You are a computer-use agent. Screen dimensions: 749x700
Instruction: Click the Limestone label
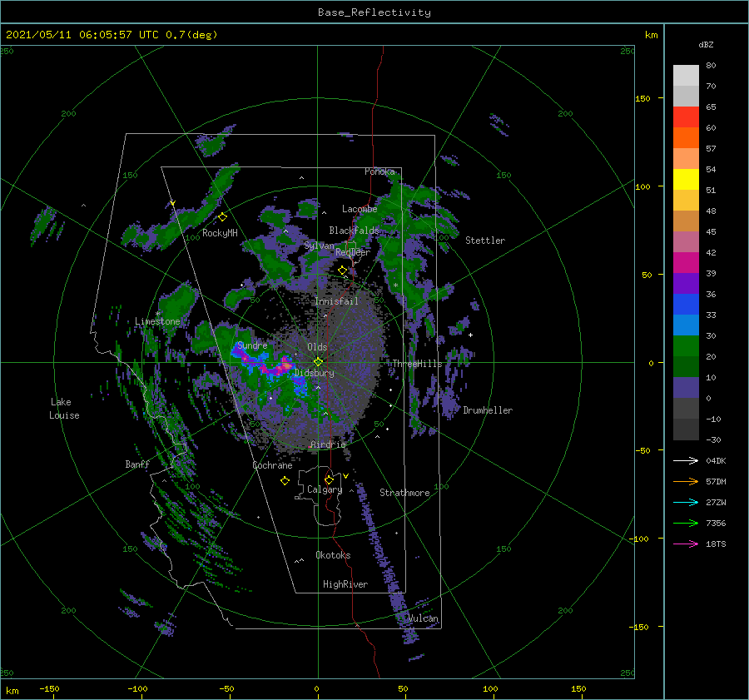point(157,321)
